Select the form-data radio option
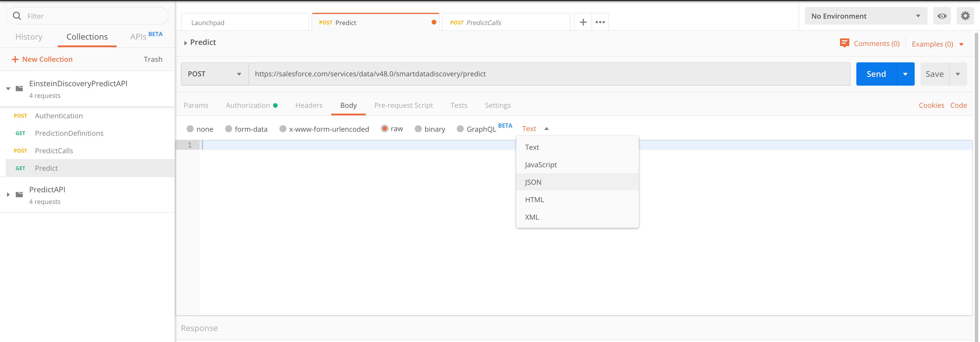980x342 pixels. (229, 129)
